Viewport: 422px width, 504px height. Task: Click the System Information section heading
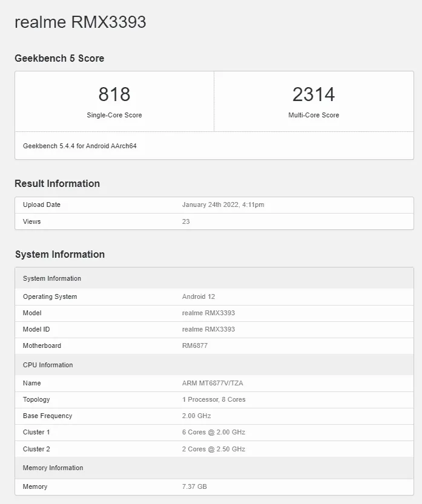pyautogui.click(x=59, y=255)
